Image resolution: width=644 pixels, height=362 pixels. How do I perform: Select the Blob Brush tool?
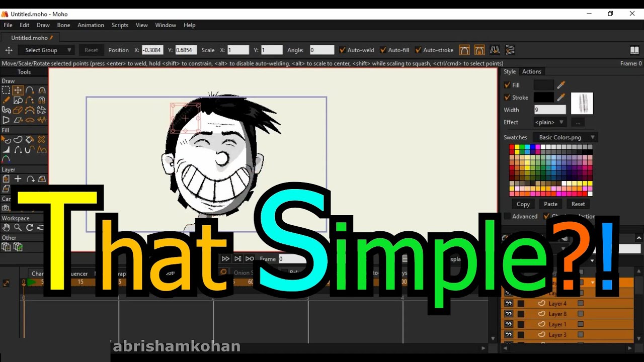6,110
